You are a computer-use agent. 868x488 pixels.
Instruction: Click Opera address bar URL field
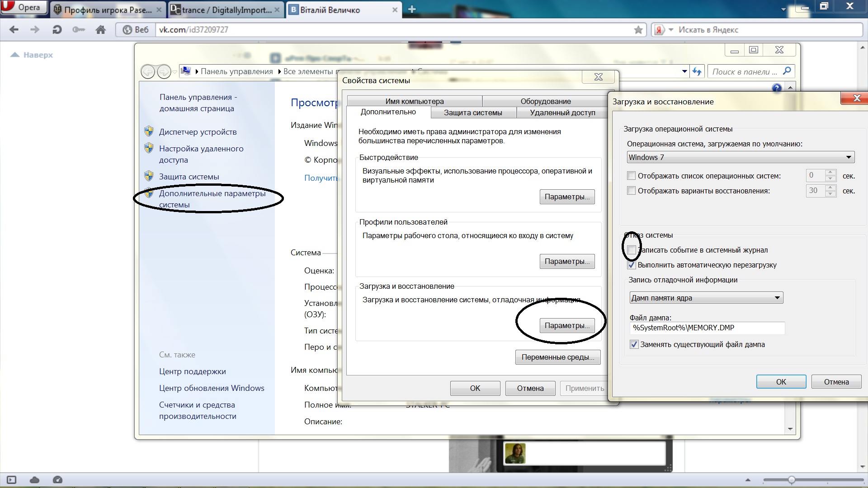tap(393, 30)
